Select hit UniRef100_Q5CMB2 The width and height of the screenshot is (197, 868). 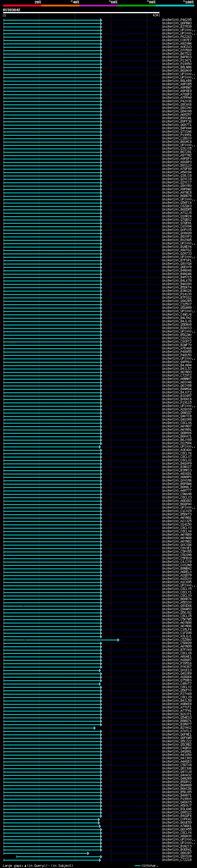(x=177, y=745)
